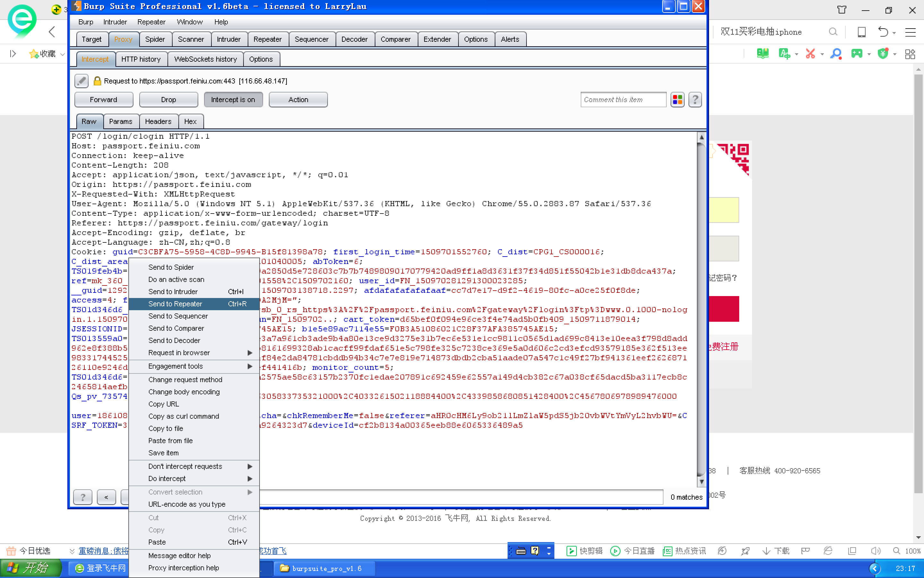Open the highlight color picker icon
The height and width of the screenshot is (578, 924).
(677, 100)
